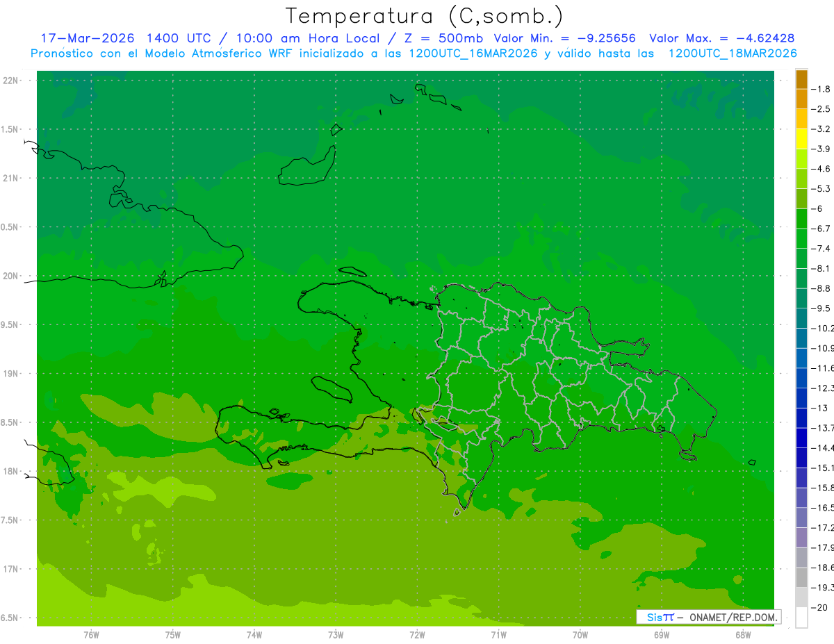Click the "19N" latitude label
834x644 pixels.
click(12, 374)
